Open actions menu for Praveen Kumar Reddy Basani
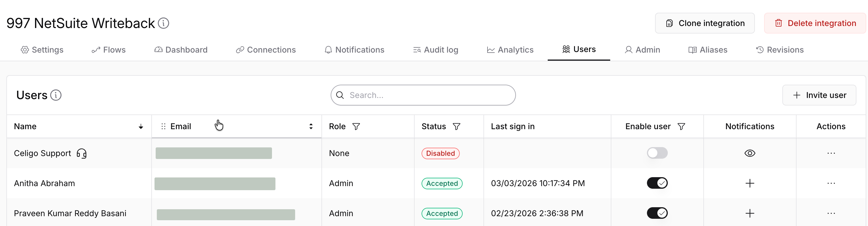Viewport: 868px width, 226px height. [831, 213]
